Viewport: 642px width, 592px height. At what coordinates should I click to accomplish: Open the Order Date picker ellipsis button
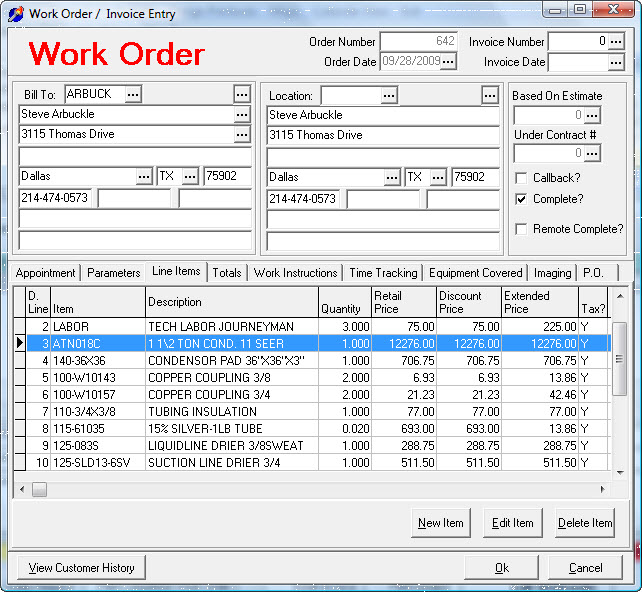click(x=448, y=62)
